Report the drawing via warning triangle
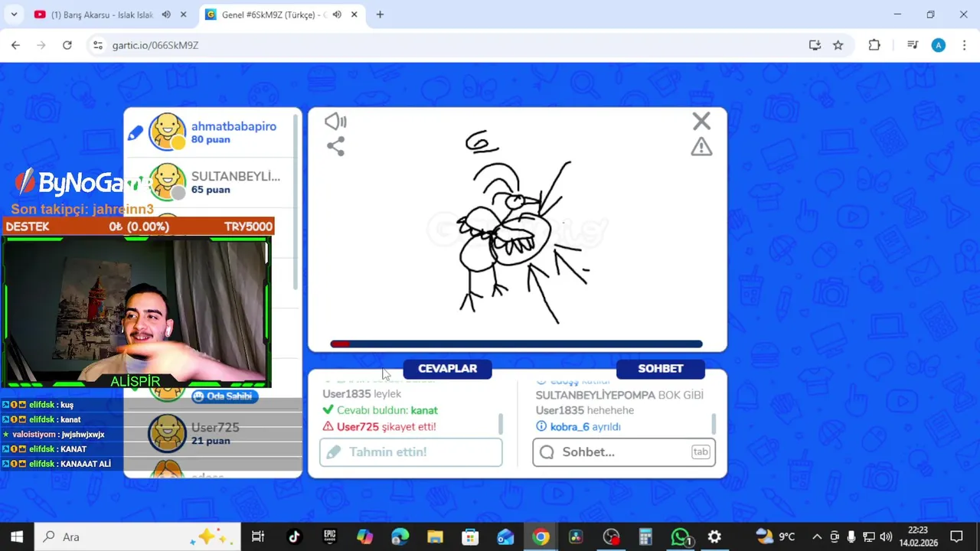980x551 pixels. 701,147
